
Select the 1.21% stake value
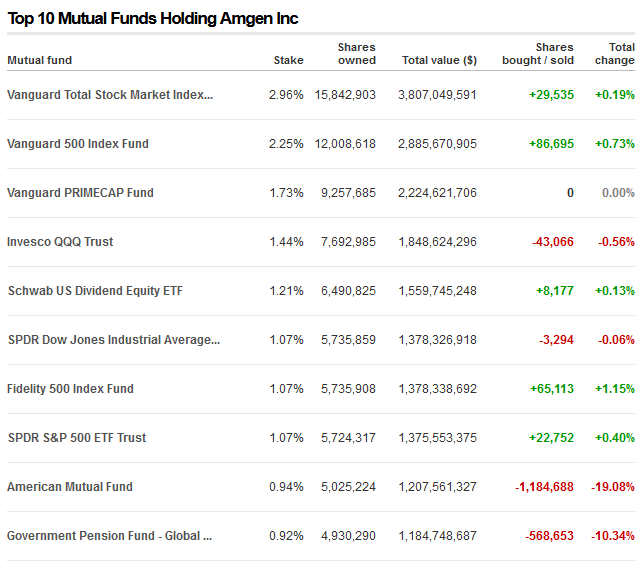[286, 291]
